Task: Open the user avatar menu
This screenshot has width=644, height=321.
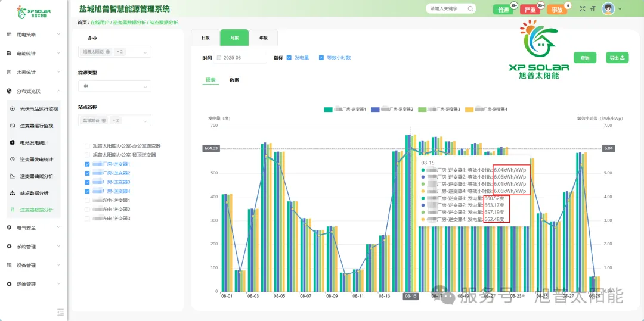Action: click(x=609, y=9)
